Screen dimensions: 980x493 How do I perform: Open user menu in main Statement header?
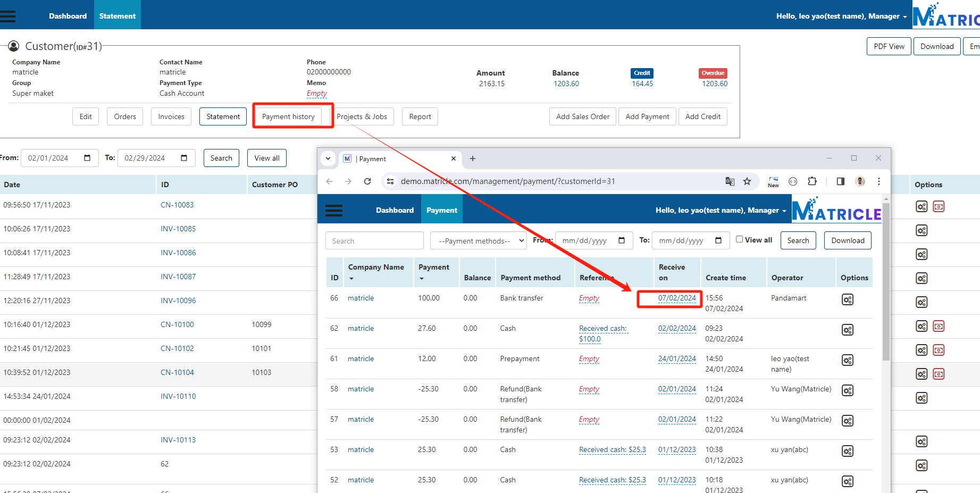[x=842, y=16]
